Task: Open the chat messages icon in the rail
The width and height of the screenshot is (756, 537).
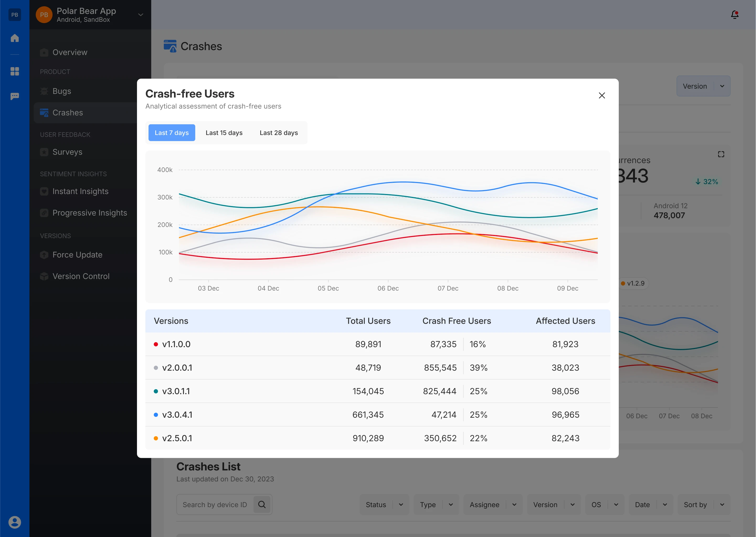Action: (x=14, y=96)
